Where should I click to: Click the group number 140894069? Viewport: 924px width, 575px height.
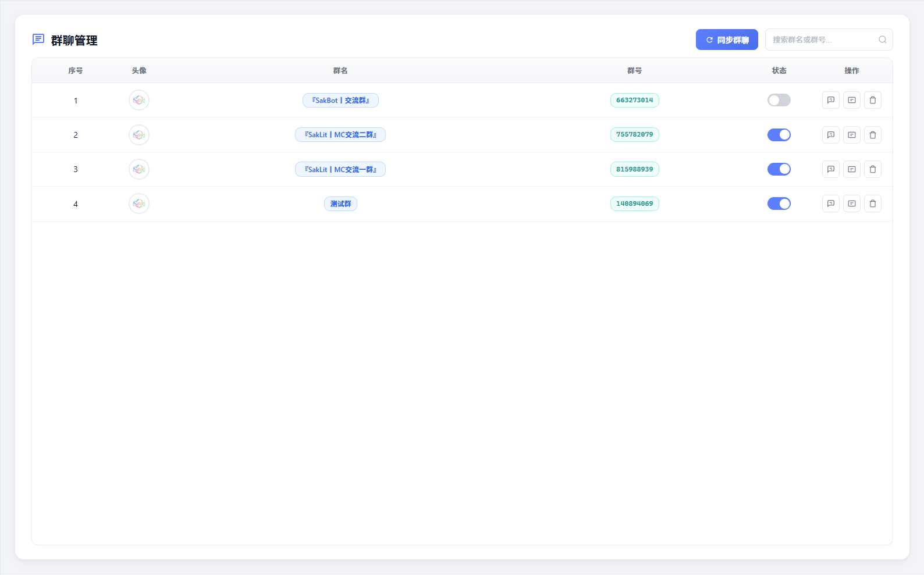(x=635, y=203)
